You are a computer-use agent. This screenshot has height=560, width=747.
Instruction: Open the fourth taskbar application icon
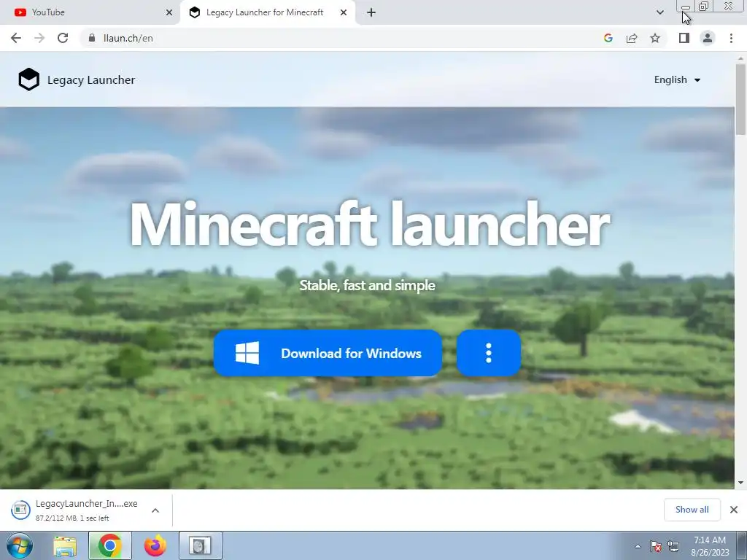tap(200, 545)
